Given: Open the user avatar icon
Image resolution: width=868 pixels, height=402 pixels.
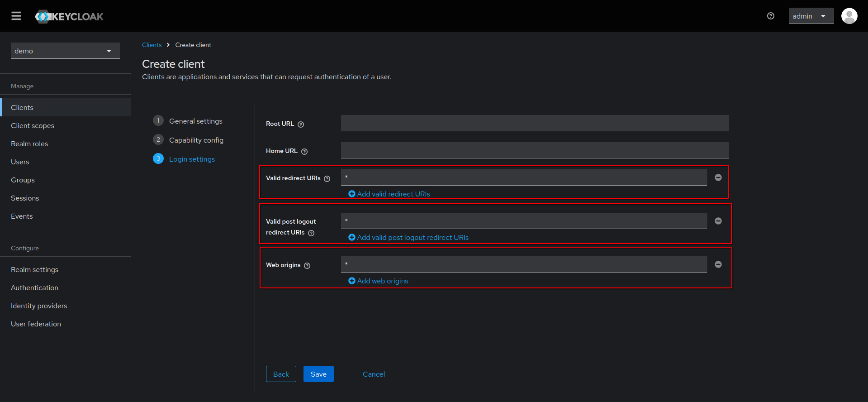Looking at the screenshot, I should (x=849, y=16).
